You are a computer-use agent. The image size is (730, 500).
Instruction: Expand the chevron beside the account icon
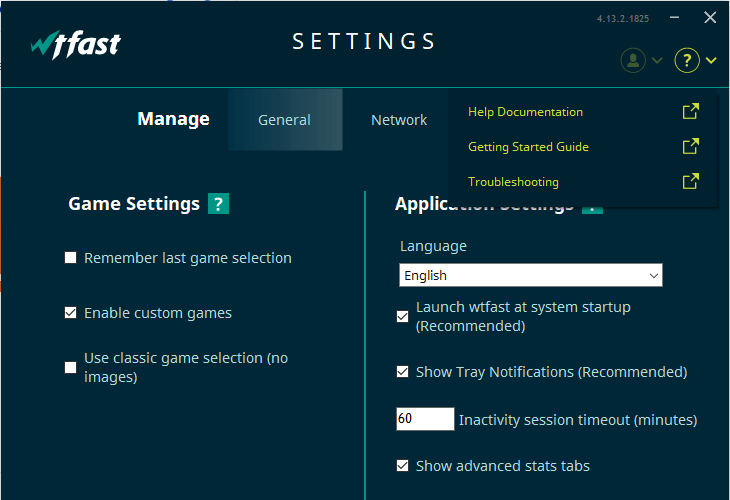pos(657,61)
